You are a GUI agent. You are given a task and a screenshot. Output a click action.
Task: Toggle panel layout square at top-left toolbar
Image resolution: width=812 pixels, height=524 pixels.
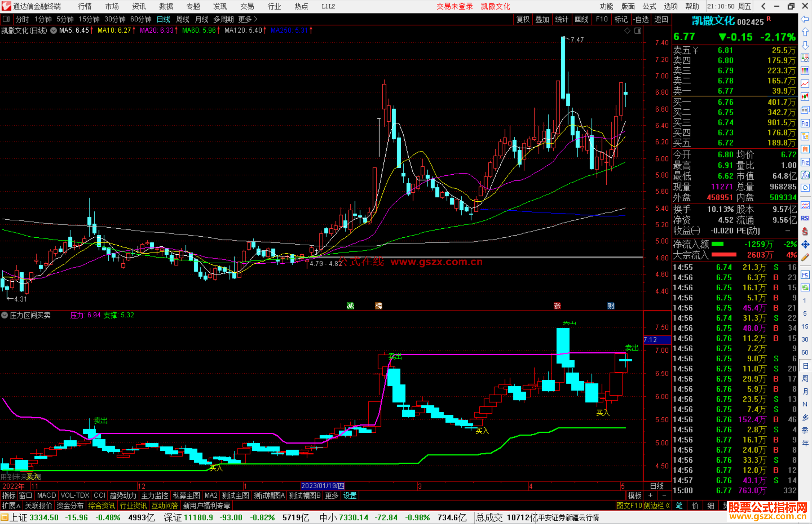click(6, 19)
